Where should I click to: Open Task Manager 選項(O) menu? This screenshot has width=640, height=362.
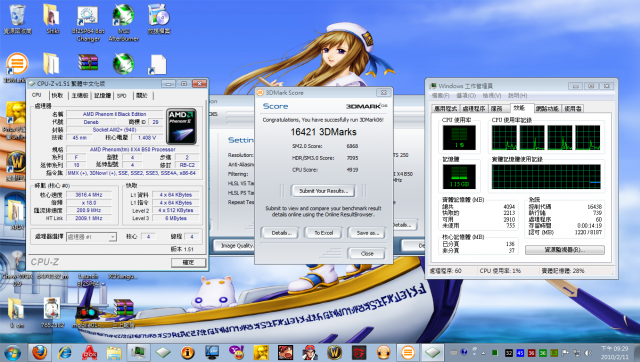466,95
